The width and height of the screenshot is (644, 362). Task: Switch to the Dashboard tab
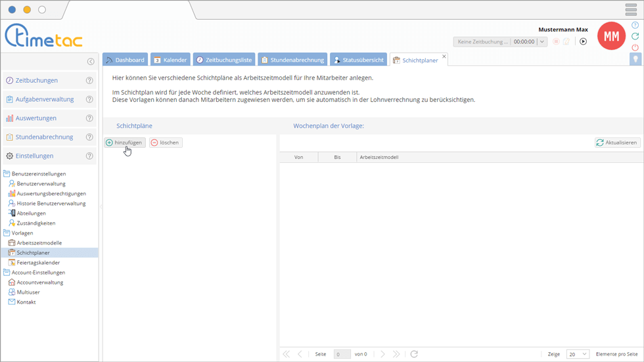click(125, 60)
